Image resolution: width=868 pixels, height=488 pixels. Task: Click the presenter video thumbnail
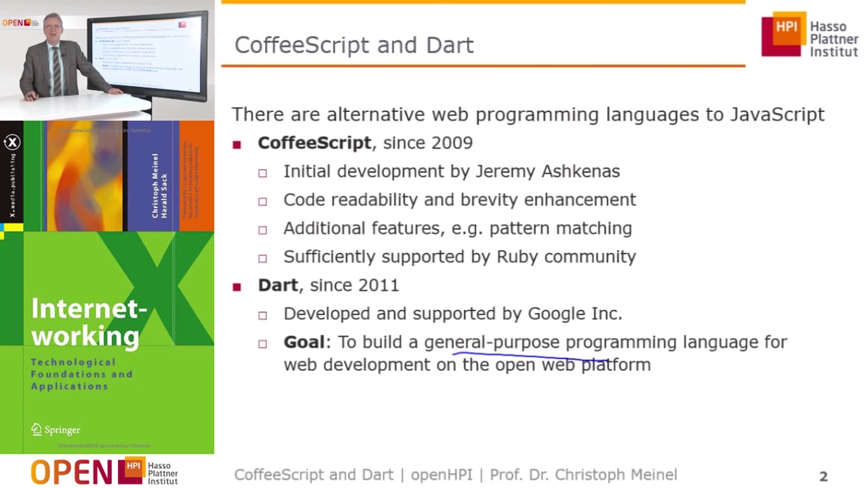106,59
